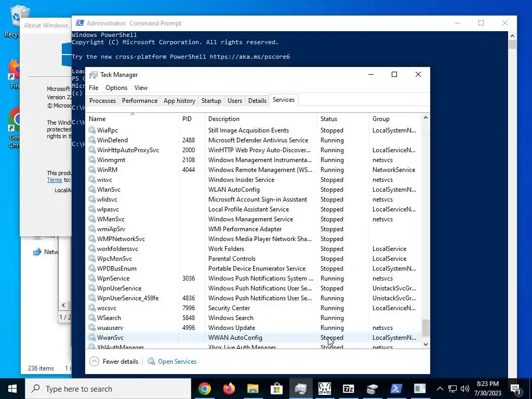532x399 pixels.
Task: Sort services by Name column
Action: click(132, 119)
